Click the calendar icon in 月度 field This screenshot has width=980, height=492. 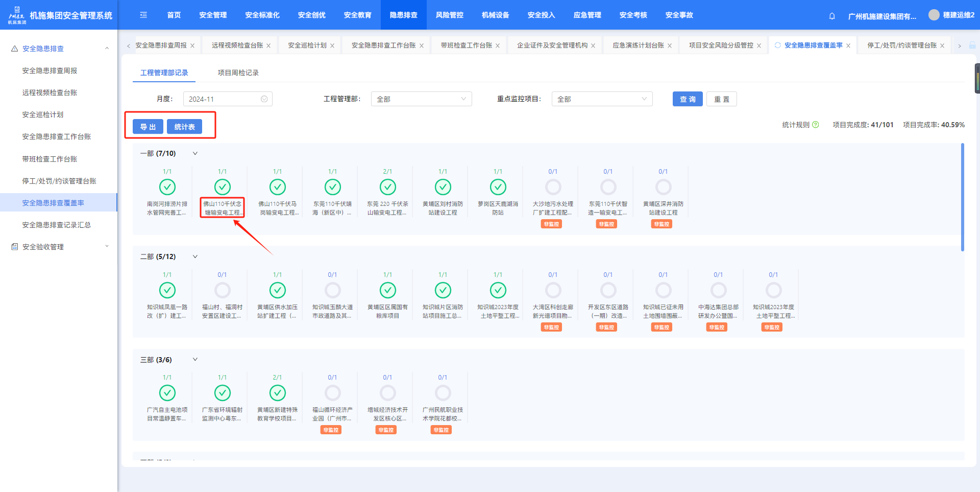click(264, 99)
